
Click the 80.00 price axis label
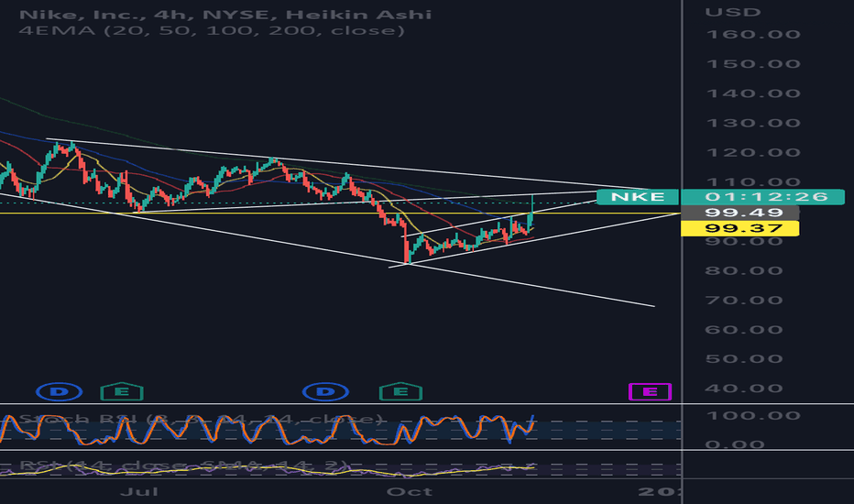pos(744,271)
